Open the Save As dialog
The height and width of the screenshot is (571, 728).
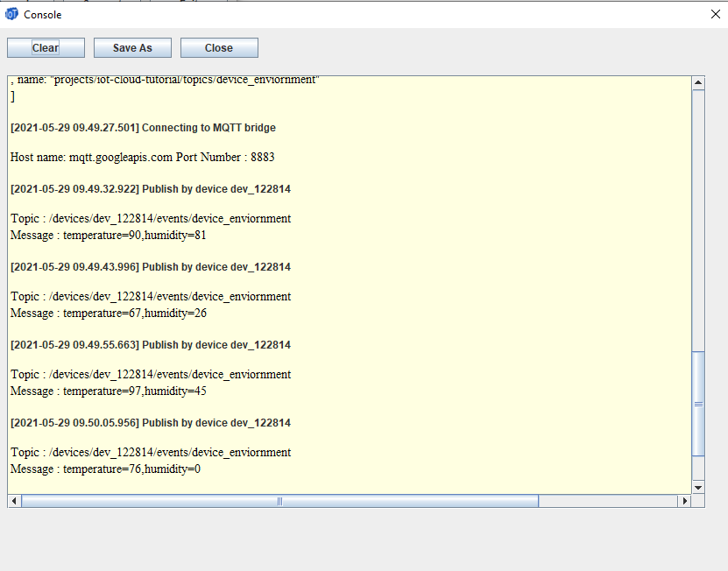click(133, 48)
